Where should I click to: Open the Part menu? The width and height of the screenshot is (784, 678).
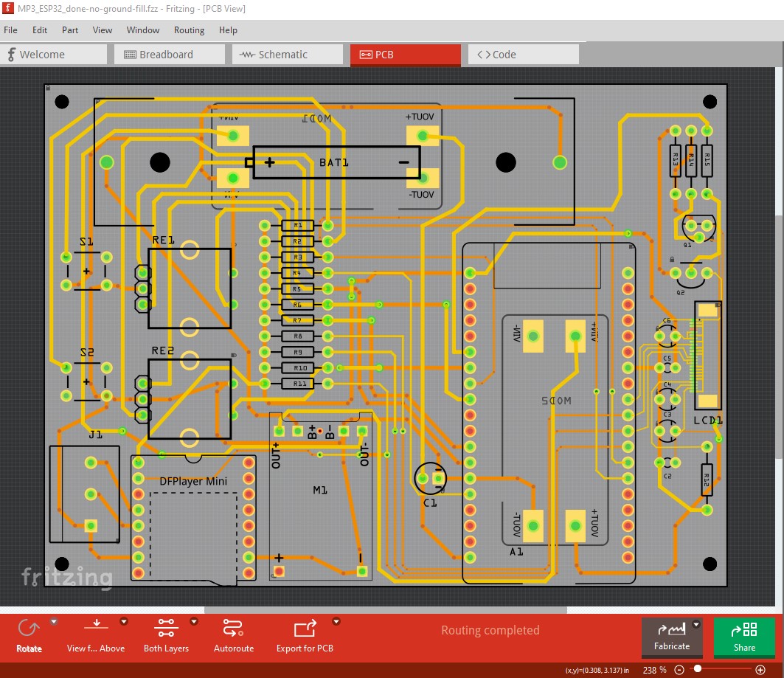click(x=70, y=30)
